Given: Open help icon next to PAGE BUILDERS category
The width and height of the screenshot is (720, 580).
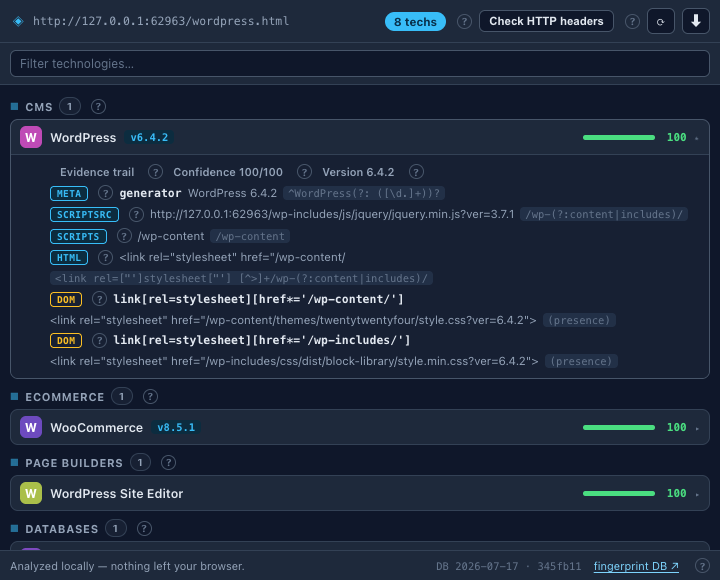Looking at the screenshot, I should tap(169, 462).
